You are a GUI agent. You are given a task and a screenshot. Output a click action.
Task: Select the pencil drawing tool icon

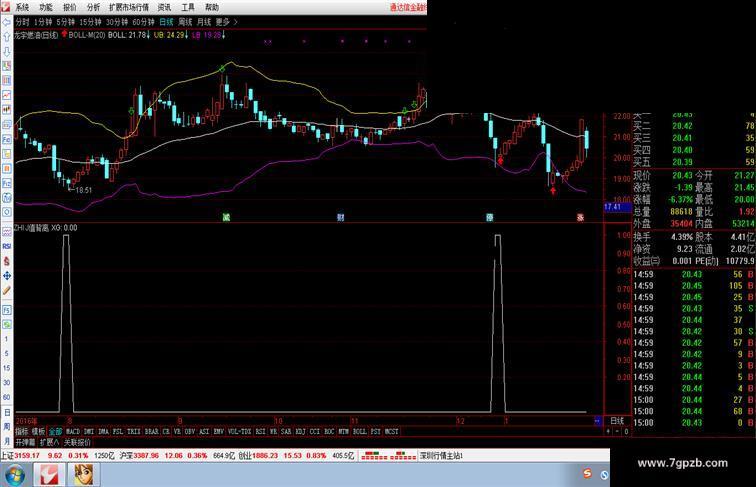(6, 290)
